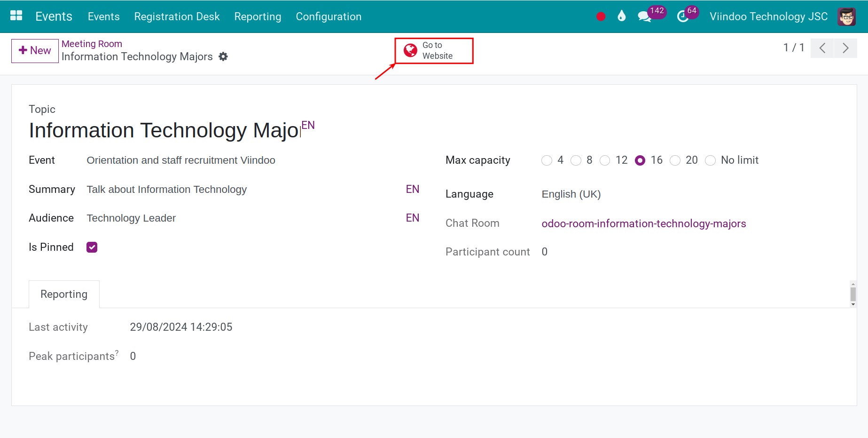The height and width of the screenshot is (438, 868).
Task: Open the user avatar menu
Action: [846, 16]
